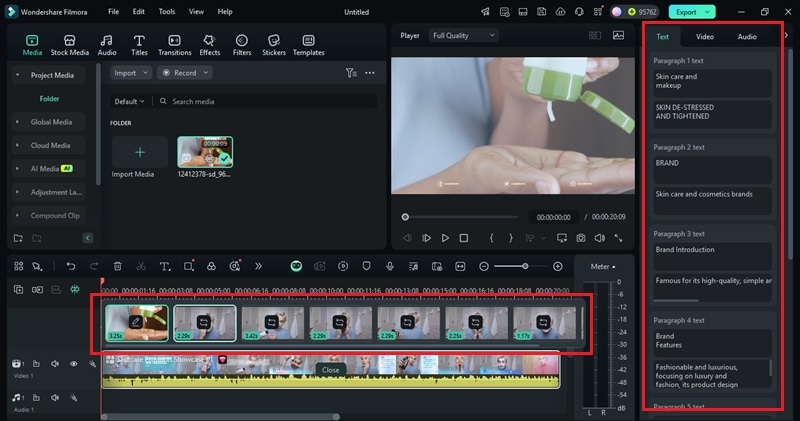Viewport: 800px width, 421px height.
Task: Click the filter and sort media icon
Action: 351,73
